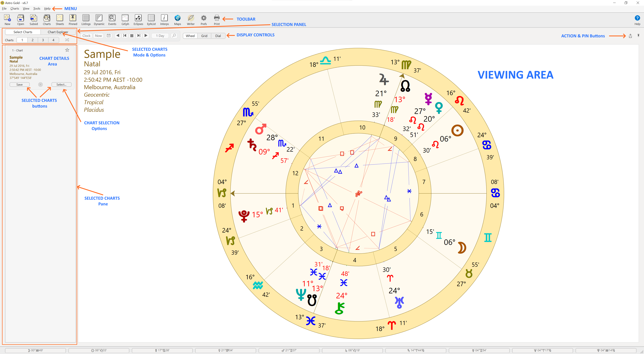Open the Help menu
Image resolution: width=644 pixels, height=354 pixels.
(x=47, y=9)
